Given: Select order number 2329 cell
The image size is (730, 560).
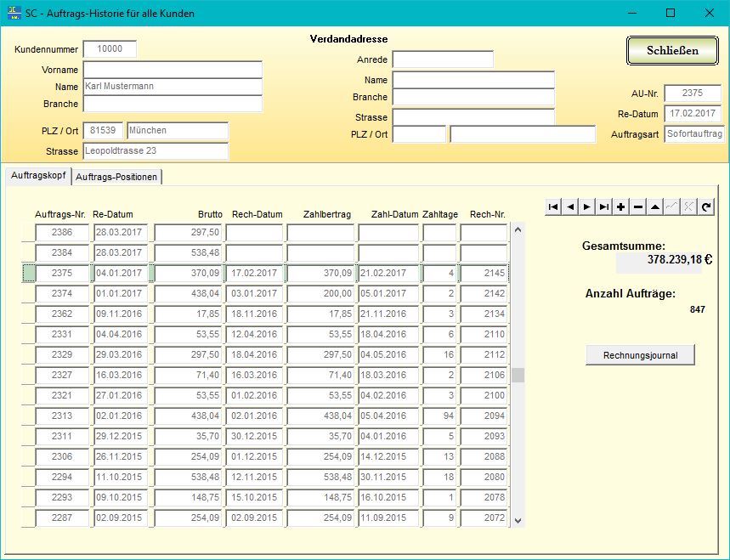Looking at the screenshot, I should pyautogui.click(x=62, y=354).
